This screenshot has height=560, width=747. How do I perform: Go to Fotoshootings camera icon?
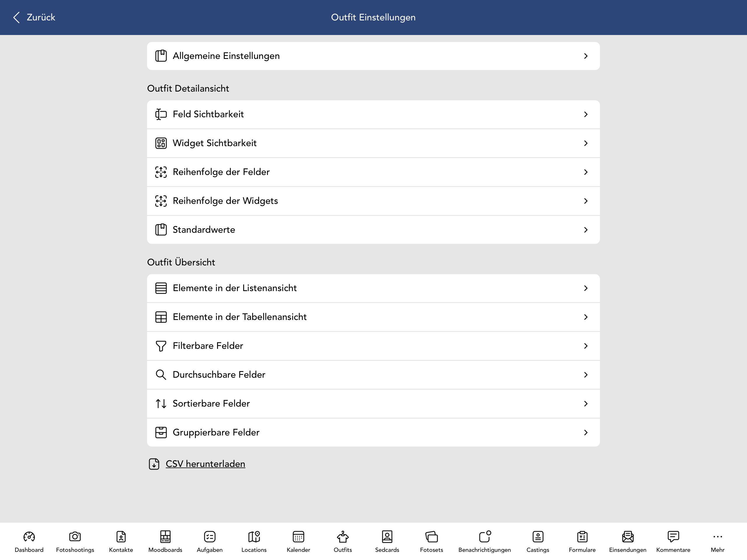tap(75, 537)
